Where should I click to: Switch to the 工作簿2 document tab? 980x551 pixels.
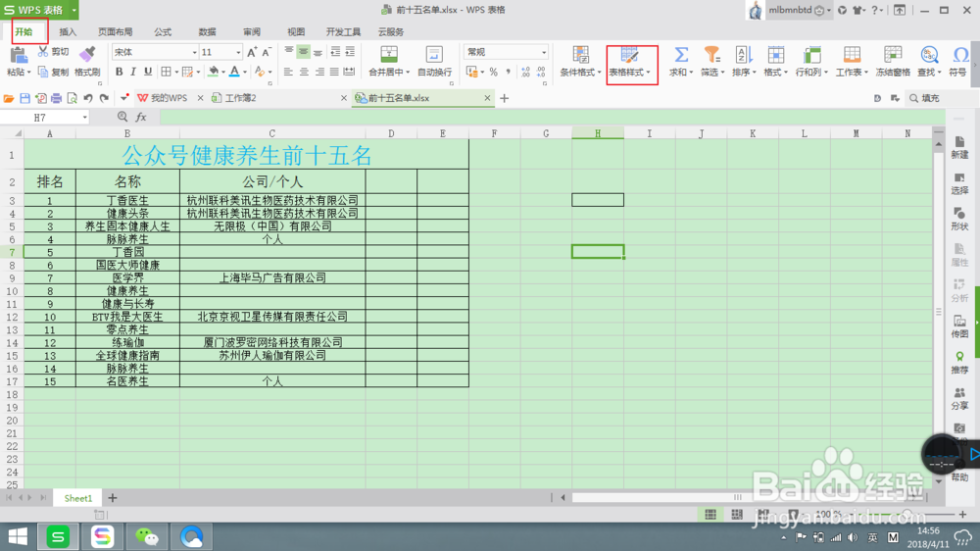(241, 98)
